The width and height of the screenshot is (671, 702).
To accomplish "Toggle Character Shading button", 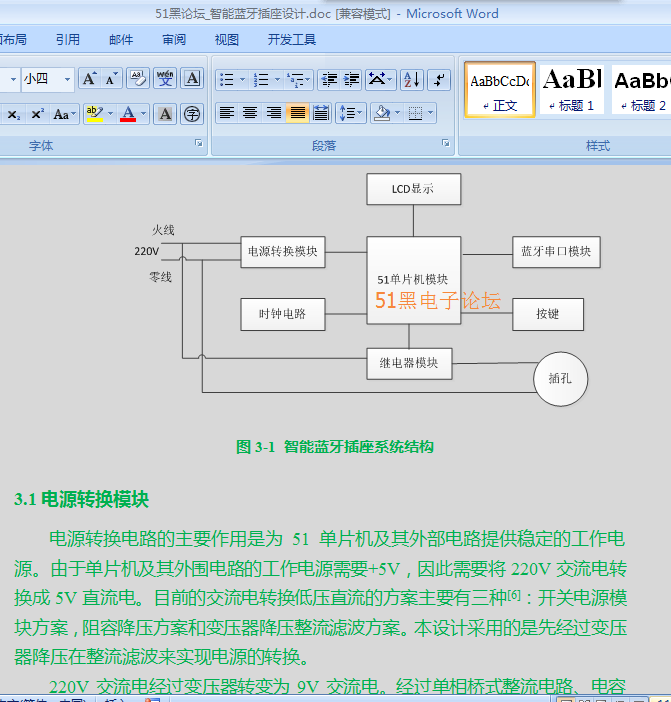I will pyautogui.click(x=165, y=114).
